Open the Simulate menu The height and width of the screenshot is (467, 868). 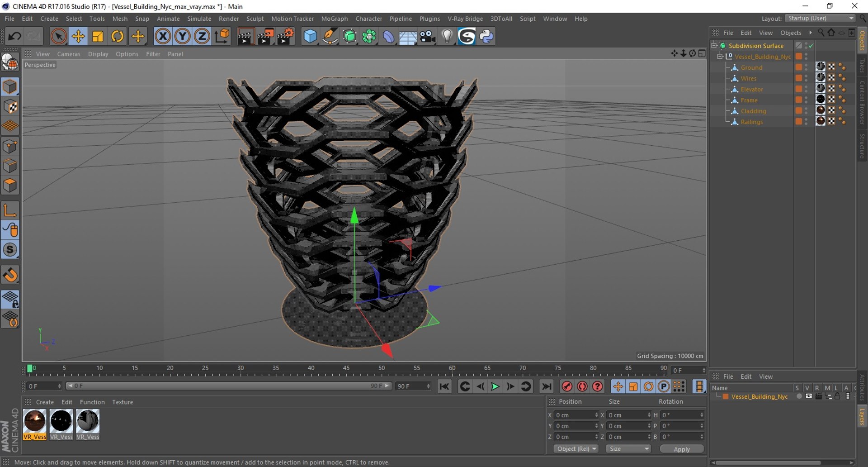(x=199, y=19)
